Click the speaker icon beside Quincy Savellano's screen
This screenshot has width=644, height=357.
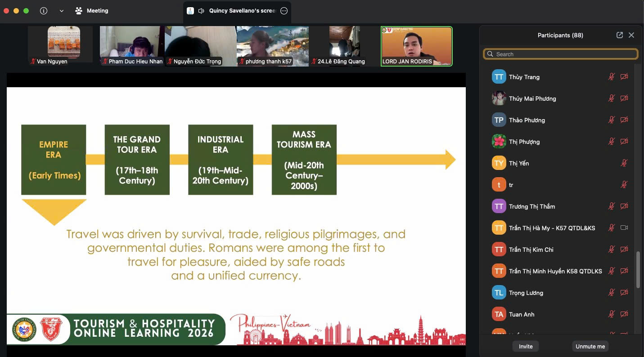201,11
